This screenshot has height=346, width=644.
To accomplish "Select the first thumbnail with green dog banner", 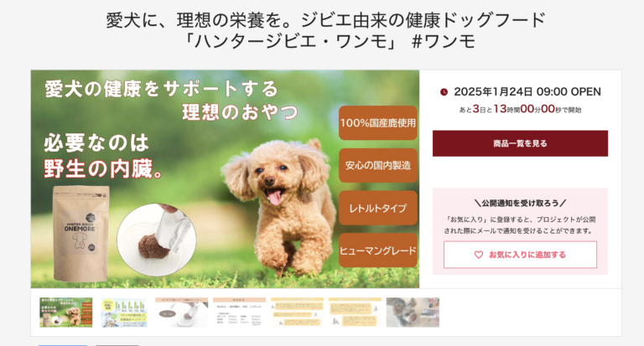I will [65, 312].
